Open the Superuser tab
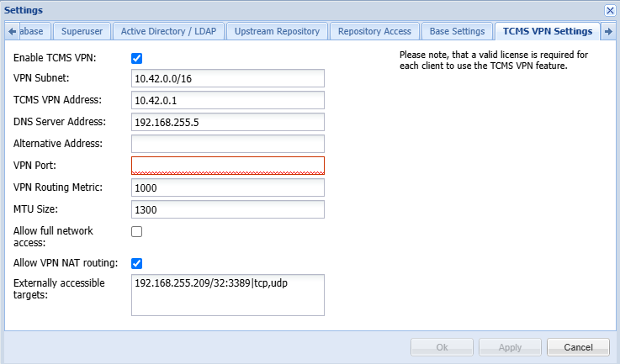 pos(82,31)
